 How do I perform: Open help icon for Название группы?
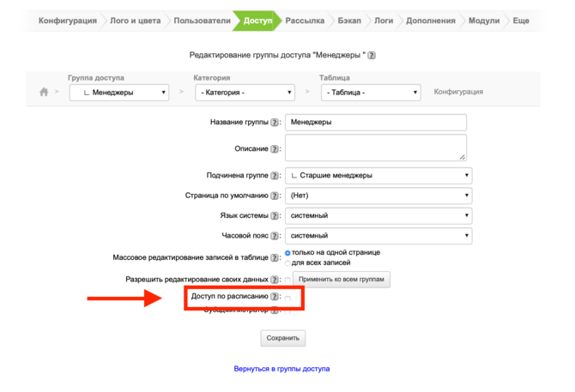coord(275,123)
